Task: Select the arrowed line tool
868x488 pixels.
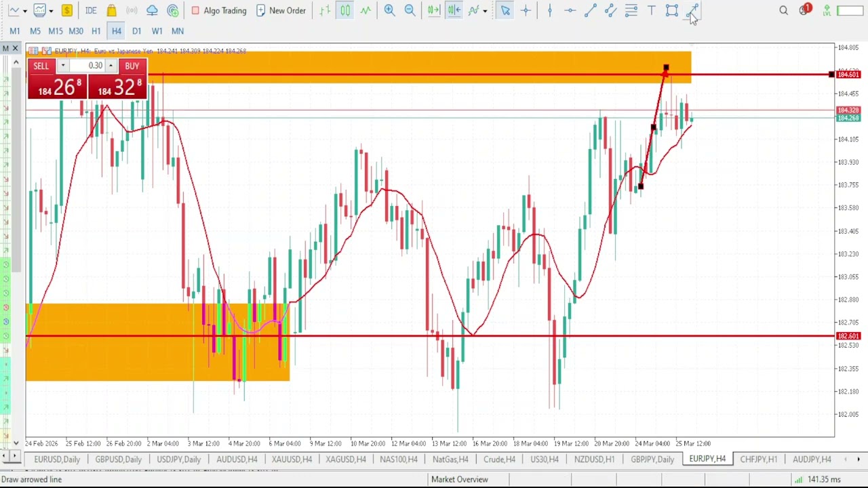Action: pyautogui.click(x=692, y=10)
